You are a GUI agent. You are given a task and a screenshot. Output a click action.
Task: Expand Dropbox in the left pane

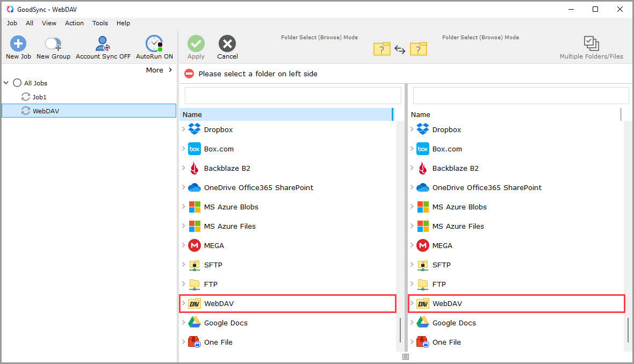[184, 129]
